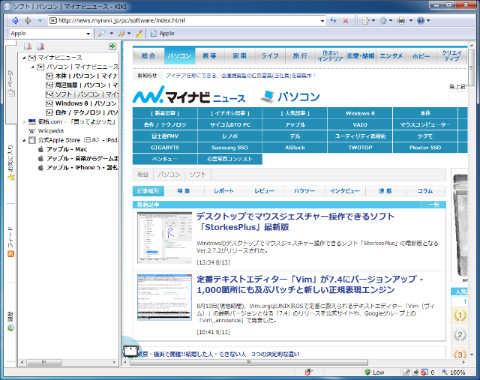Select the Windows 8 | パソコン tree item
This screenshot has width=480, height=380.
click(82, 103)
